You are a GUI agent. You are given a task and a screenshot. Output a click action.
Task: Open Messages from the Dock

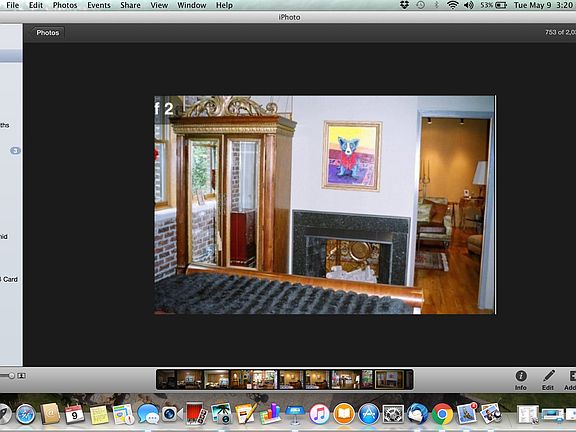tap(148, 414)
